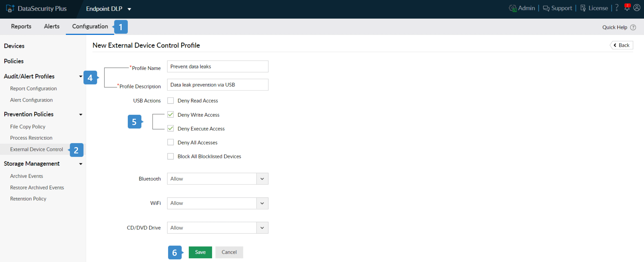Switch to the Reports tab
Image resolution: width=644 pixels, height=262 pixels.
pos(21,27)
